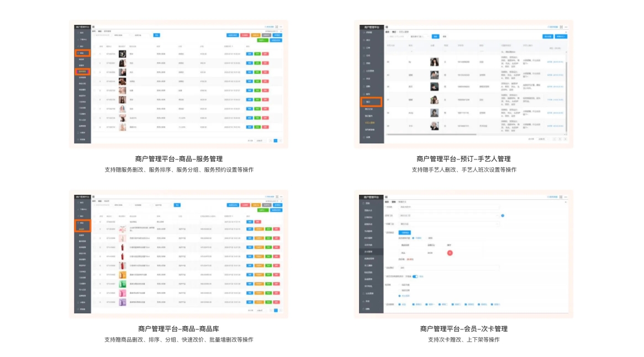This screenshot has height=357, width=644.
Task: Click blue help icon beside card form dropdown
Action: coord(502,215)
